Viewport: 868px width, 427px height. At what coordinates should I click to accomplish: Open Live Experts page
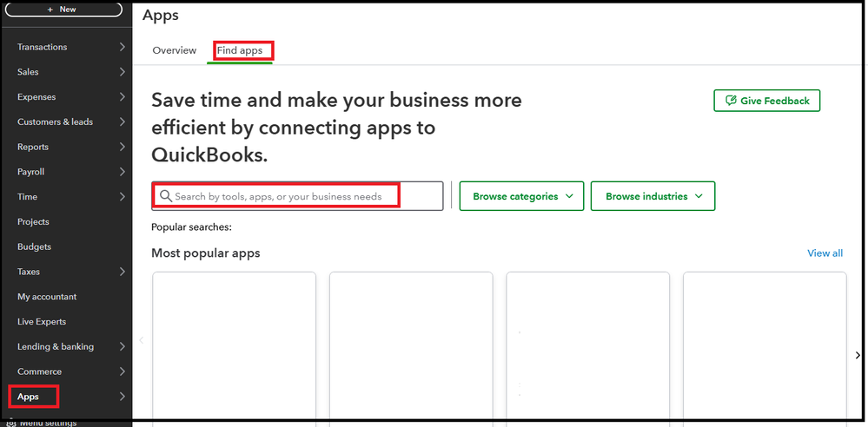pos(42,322)
